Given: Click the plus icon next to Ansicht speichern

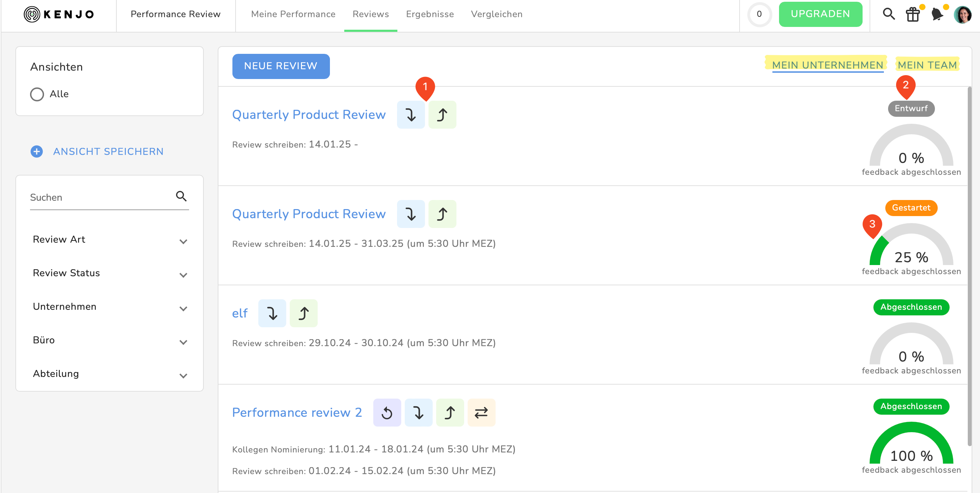Looking at the screenshot, I should click(x=36, y=151).
